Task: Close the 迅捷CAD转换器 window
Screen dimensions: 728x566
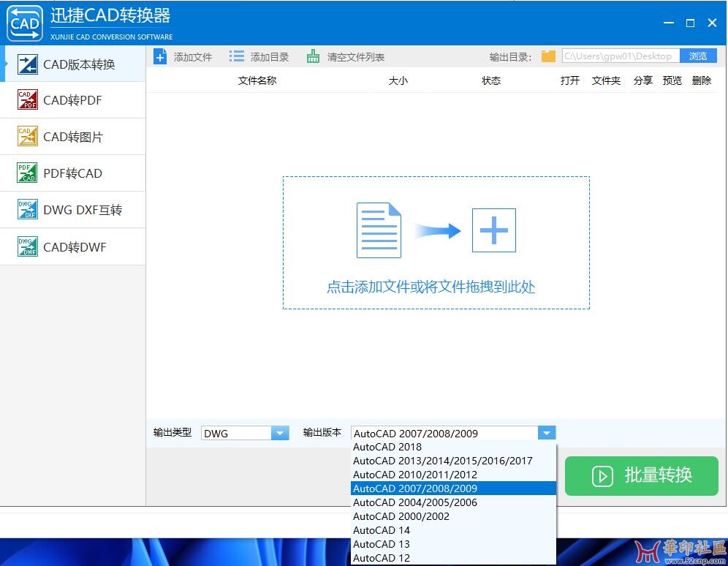Action: pyautogui.click(x=712, y=23)
